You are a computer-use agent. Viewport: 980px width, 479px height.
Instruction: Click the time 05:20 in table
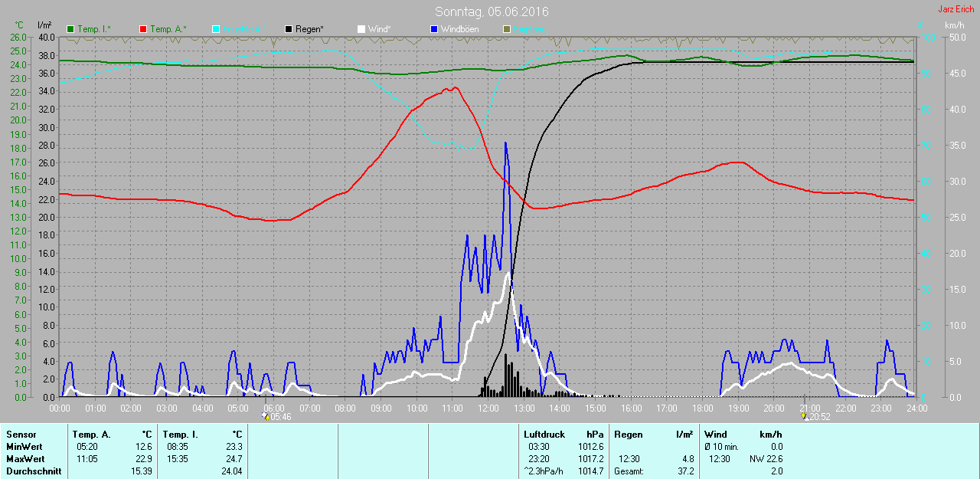point(87,447)
